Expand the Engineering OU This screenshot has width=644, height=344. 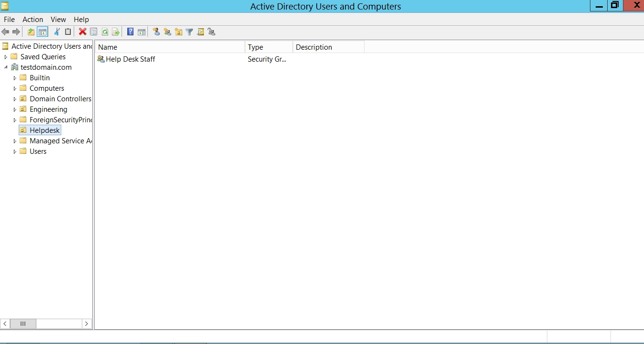(15, 109)
